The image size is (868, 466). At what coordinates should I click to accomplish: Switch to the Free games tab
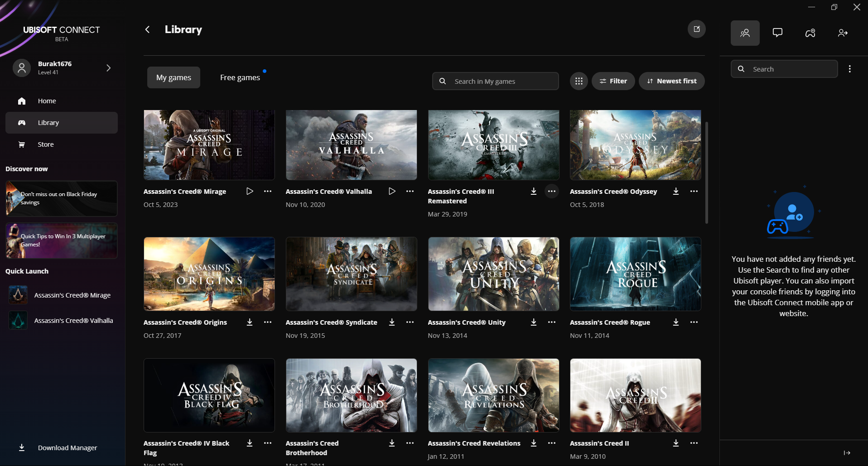[240, 77]
